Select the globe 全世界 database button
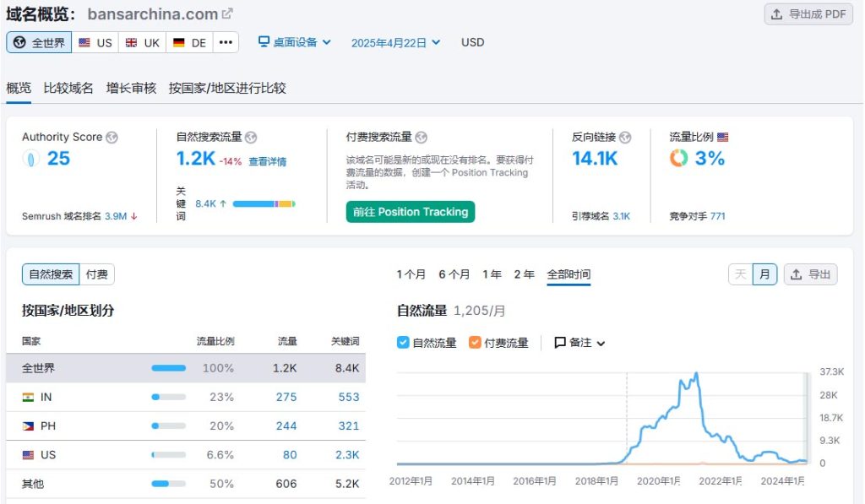This screenshot has width=865, height=504. tap(39, 42)
